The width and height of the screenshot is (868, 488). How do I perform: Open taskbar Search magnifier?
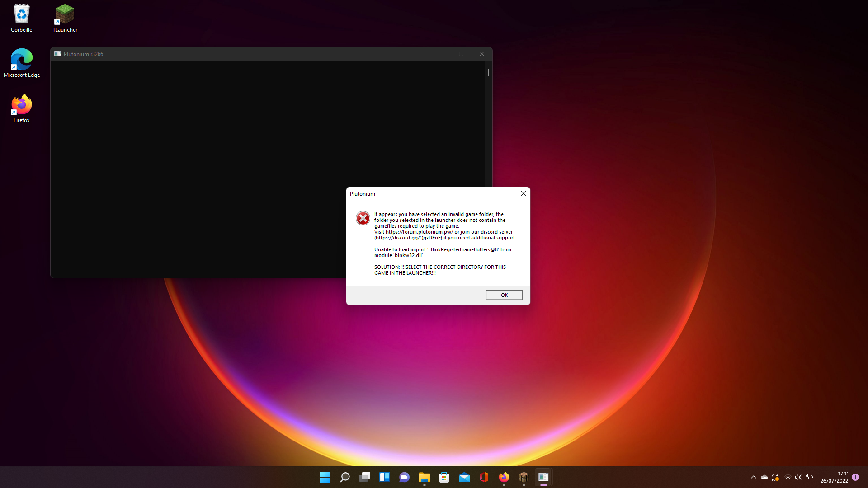344,477
